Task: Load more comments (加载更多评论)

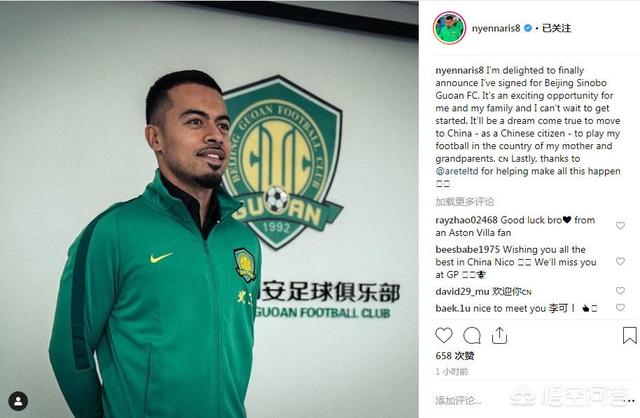Action: click(x=464, y=202)
